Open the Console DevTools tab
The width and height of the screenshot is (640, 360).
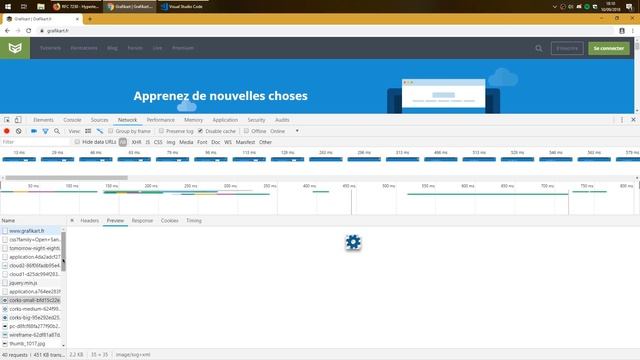point(72,120)
